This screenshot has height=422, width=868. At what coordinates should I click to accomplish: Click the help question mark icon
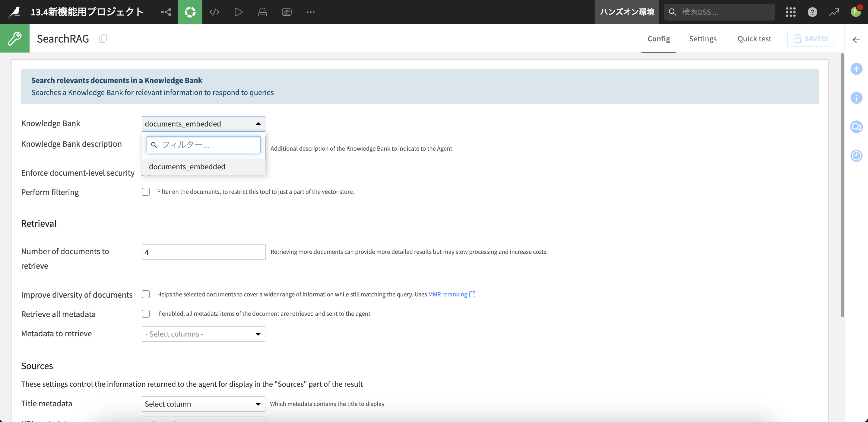click(812, 12)
